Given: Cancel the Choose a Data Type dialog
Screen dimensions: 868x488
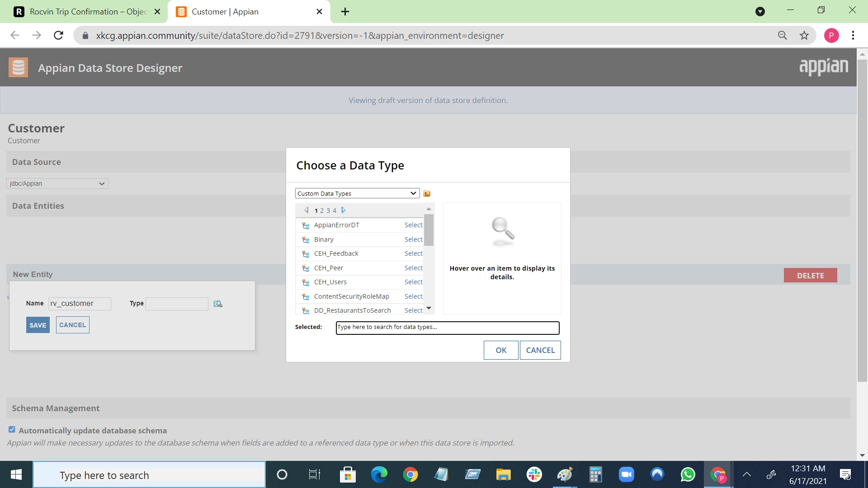Looking at the screenshot, I should tap(540, 350).
